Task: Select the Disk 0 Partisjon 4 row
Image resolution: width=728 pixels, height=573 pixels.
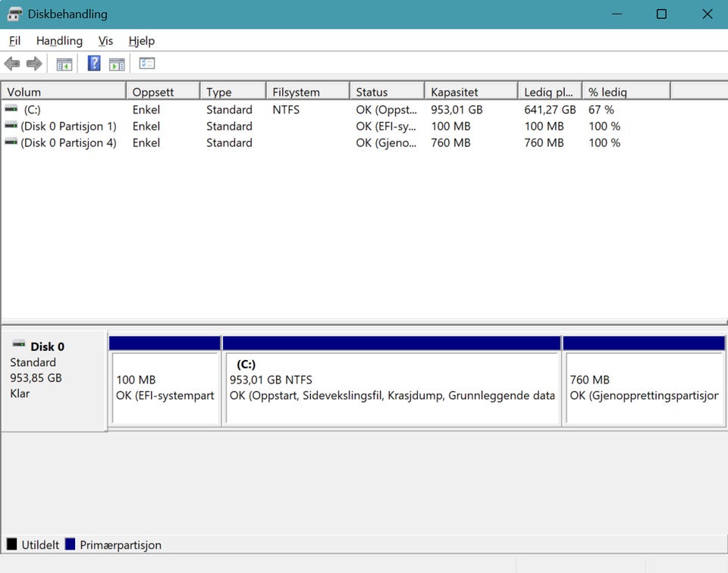Action: point(68,142)
